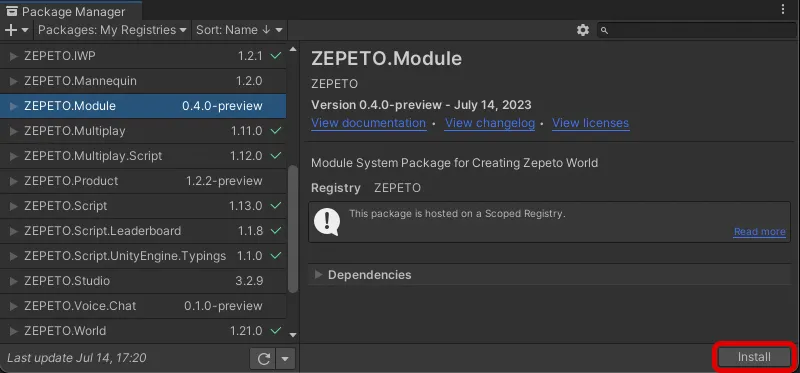The width and height of the screenshot is (800, 373).
Task: Click the 0.4.0-preview version of ZEPETO.Module
Action: (222, 106)
